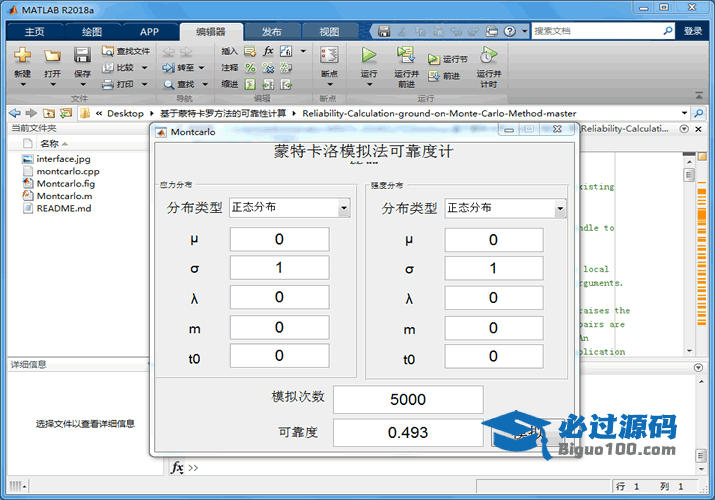Click the insert section icon beside 插入
This screenshot has width=715, height=500.
tap(250, 51)
